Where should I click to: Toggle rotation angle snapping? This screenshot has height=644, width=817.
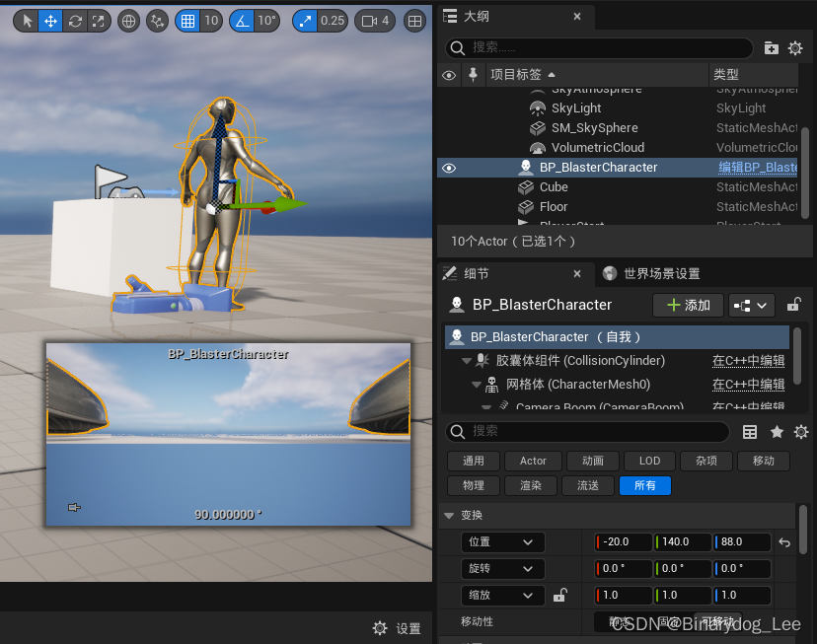tap(243, 21)
